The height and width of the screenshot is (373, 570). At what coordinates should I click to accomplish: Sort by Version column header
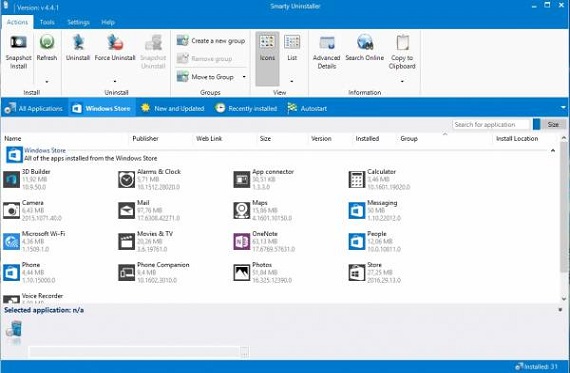pyautogui.click(x=321, y=139)
